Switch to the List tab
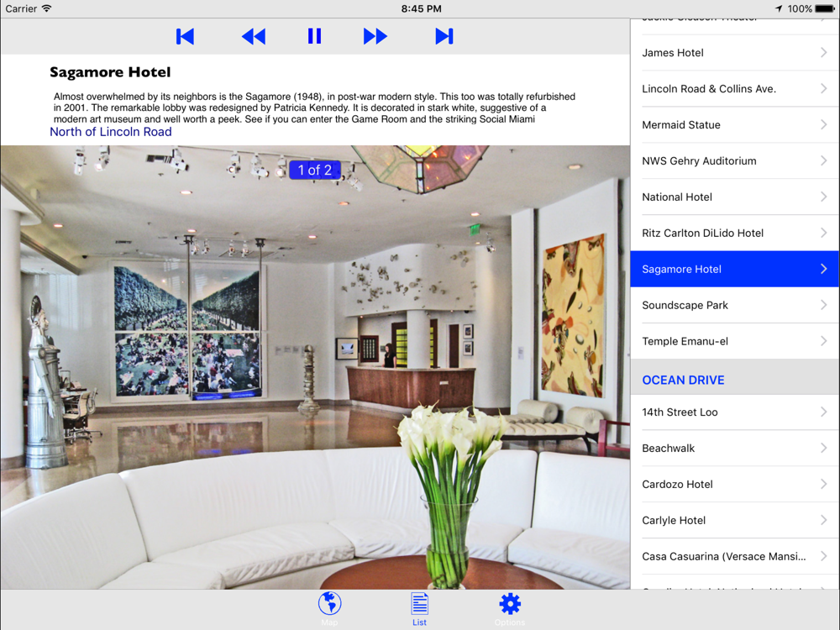This screenshot has width=840, height=630. pyautogui.click(x=419, y=609)
